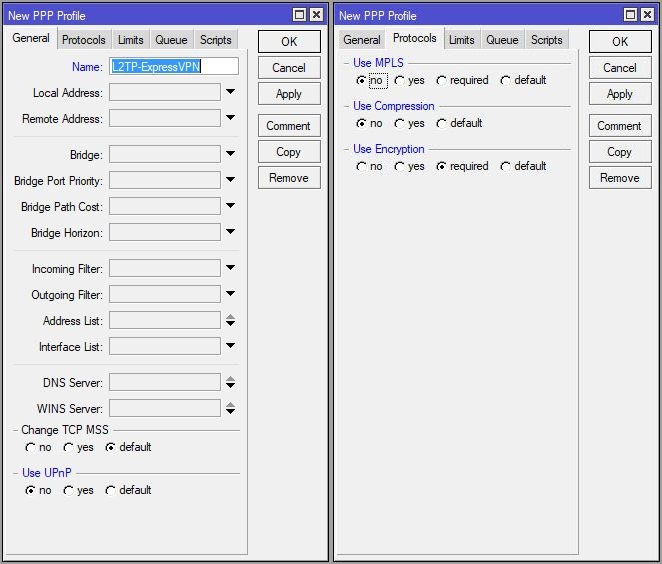Screen dimensions: 662x564
Task: Set Use Compression to default
Action: click(459, 123)
